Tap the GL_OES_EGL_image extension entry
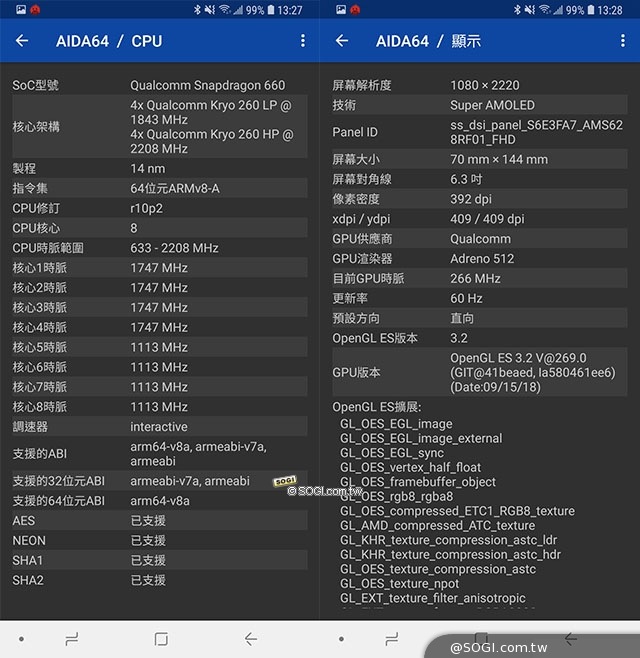Viewport: 640px width, 658px height. (x=396, y=424)
